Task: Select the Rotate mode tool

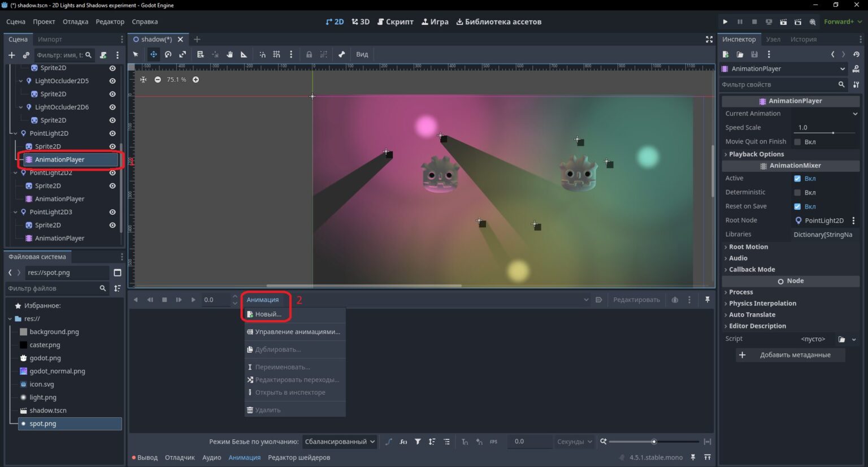Action: coord(168,54)
